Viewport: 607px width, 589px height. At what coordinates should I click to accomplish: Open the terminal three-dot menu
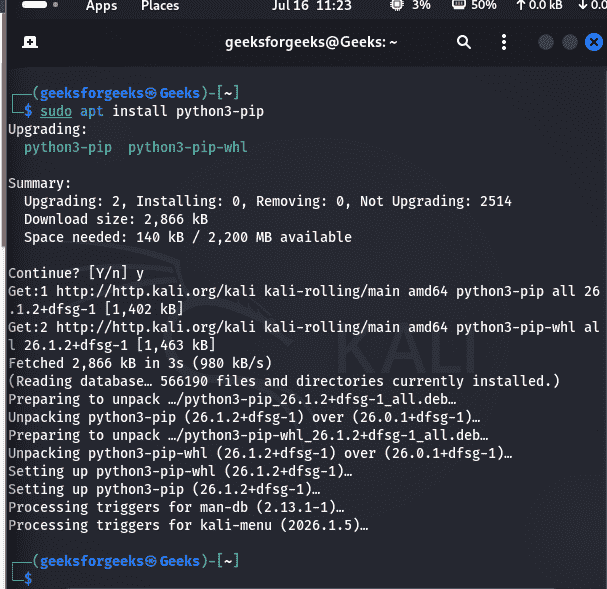(504, 42)
